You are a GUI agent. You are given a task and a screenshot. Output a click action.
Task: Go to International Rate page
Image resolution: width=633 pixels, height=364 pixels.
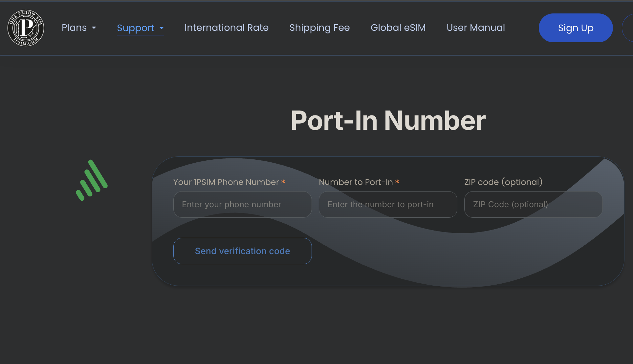pyautogui.click(x=227, y=28)
